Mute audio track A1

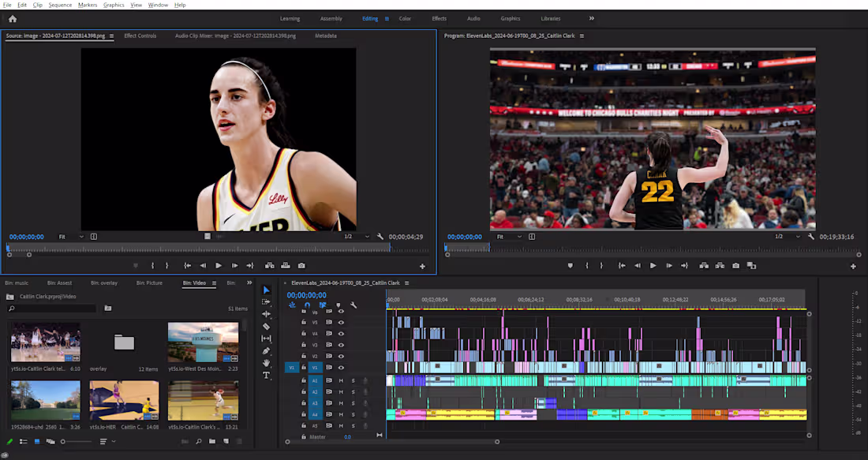(x=341, y=380)
